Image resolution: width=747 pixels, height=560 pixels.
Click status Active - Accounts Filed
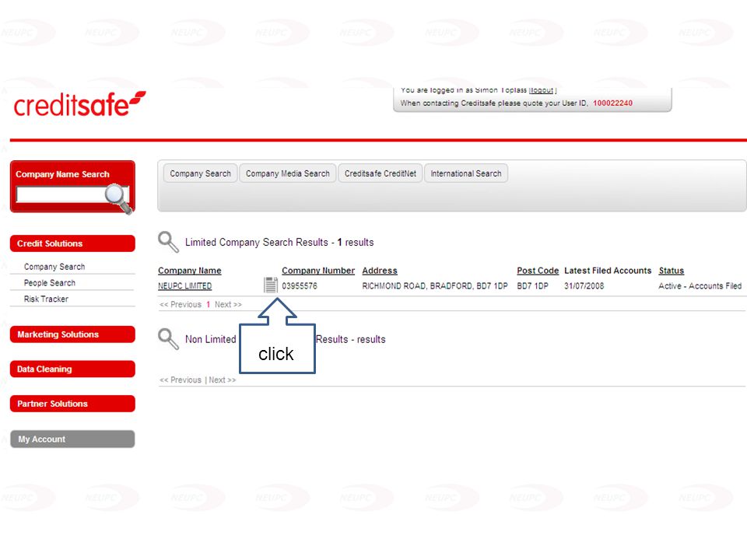point(700,285)
